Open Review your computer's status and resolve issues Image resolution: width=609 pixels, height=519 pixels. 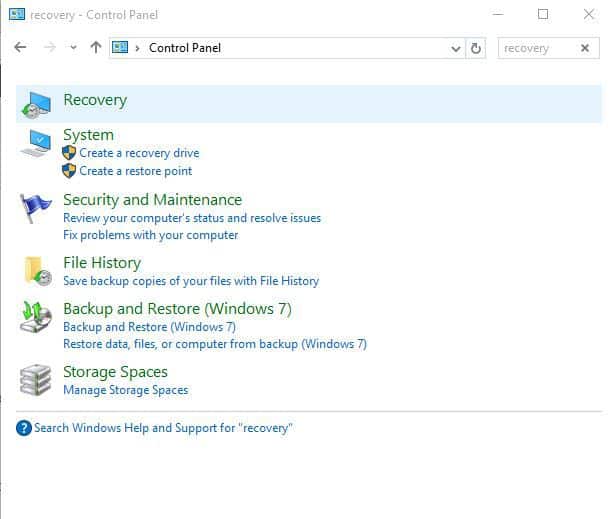[x=192, y=218]
